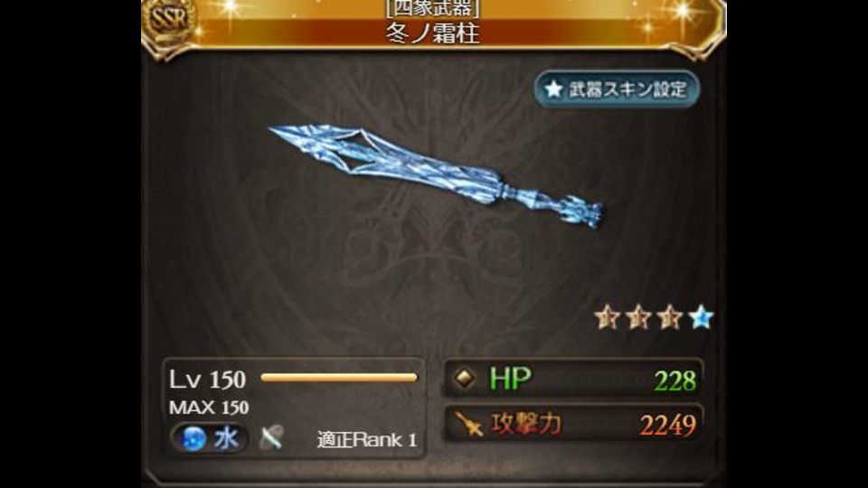
Task: Open the 武器スキン設定 weapon skin button
Action: click(x=618, y=89)
